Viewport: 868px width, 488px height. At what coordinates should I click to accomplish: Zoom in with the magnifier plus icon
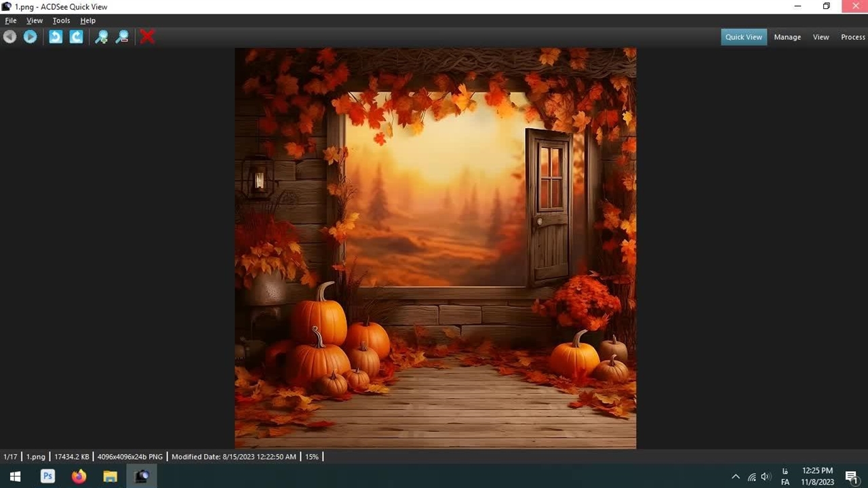coord(101,37)
